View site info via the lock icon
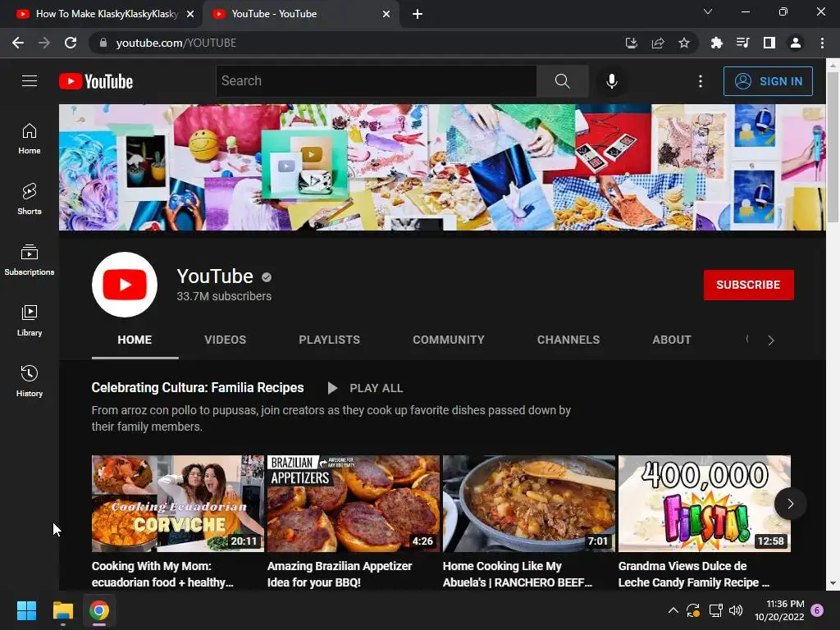840x630 pixels. (103, 43)
